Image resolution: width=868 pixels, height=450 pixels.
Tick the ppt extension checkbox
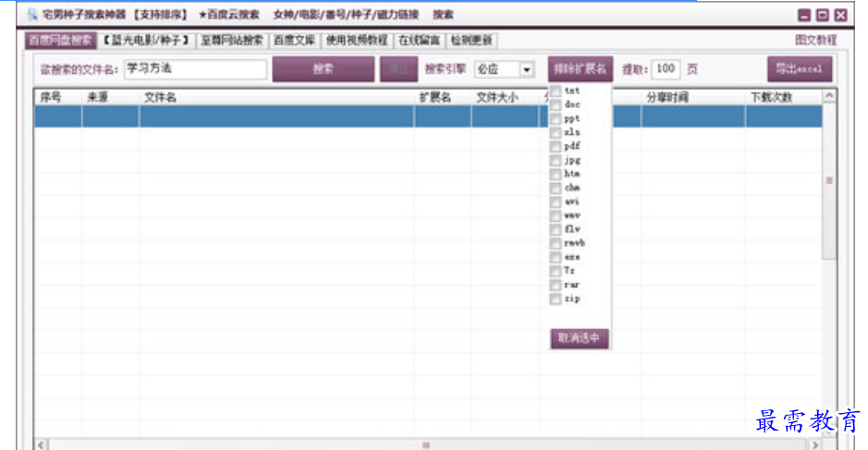[x=556, y=118]
